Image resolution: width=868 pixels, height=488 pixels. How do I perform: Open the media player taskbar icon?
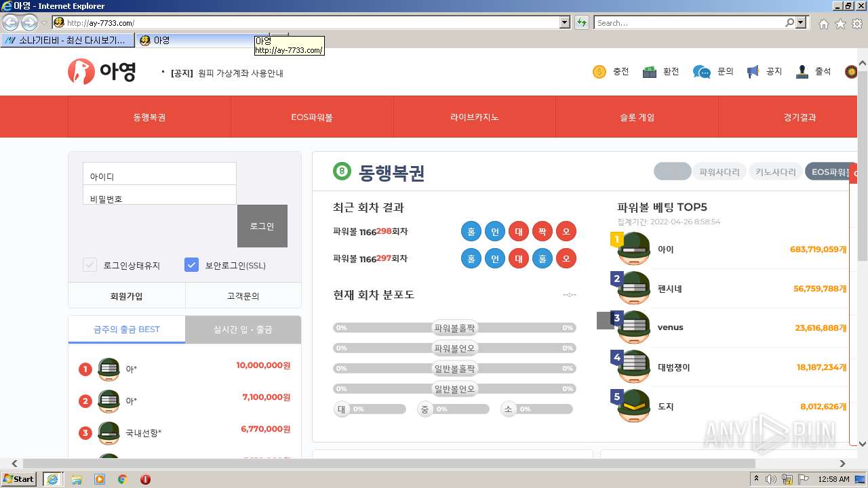pyautogui.click(x=100, y=479)
